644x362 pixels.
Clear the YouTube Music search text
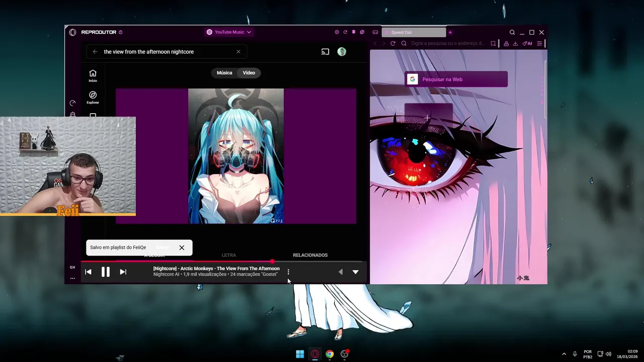pyautogui.click(x=238, y=52)
